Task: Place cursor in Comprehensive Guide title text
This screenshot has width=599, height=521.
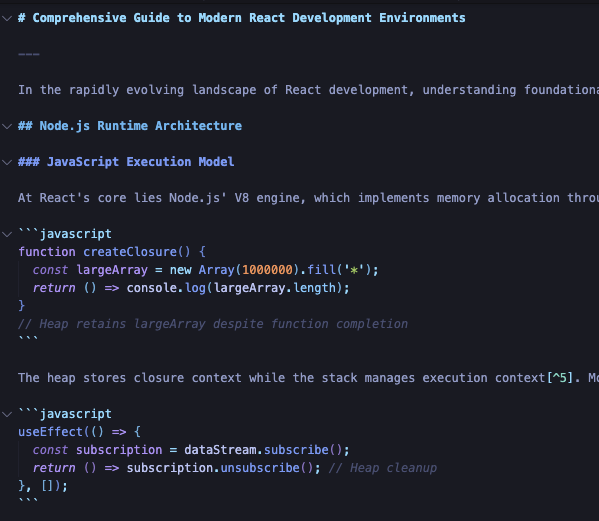Action: click(x=249, y=18)
